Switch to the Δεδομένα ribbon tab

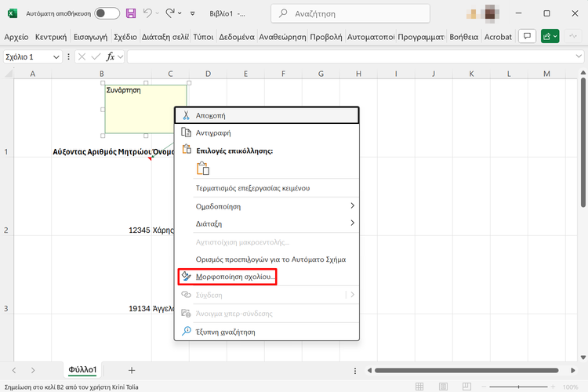pos(237,37)
